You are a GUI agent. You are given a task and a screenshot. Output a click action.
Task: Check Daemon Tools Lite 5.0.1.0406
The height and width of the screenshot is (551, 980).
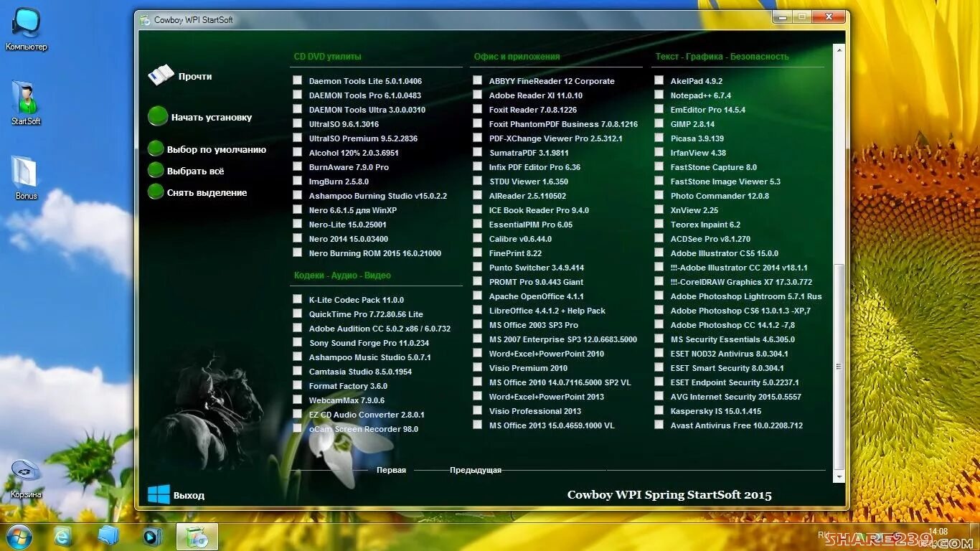tap(297, 80)
